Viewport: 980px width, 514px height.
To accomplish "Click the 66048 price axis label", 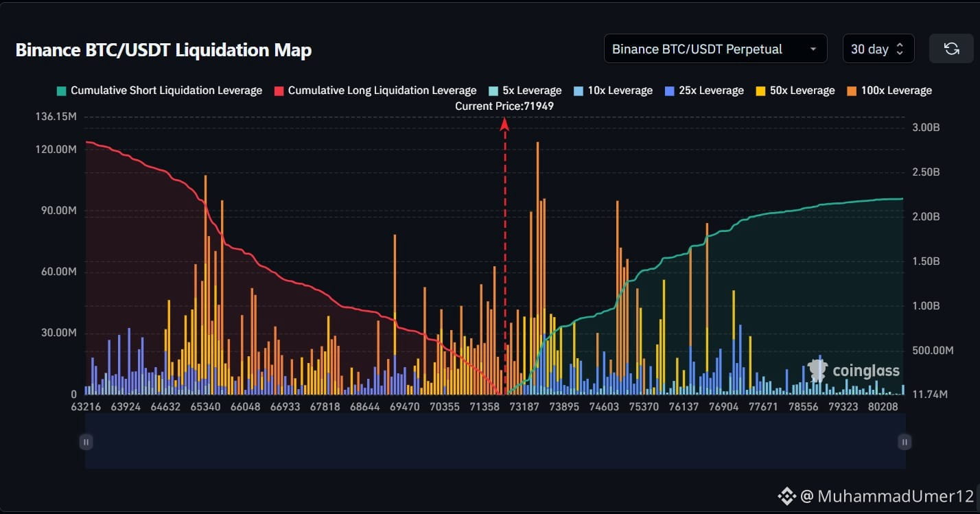I will [245, 407].
